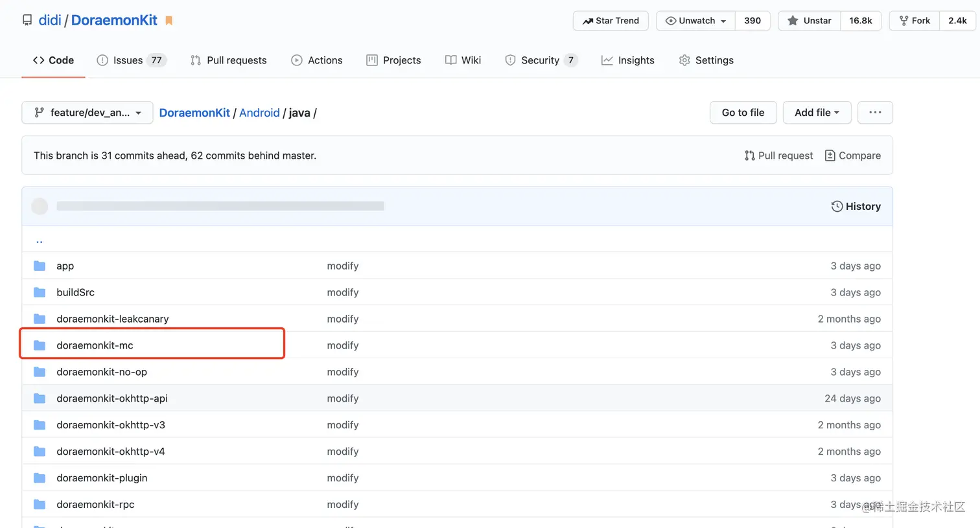Open the Wiki tab
Image resolution: width=980 pixels, height=528 pixels.
463,60
